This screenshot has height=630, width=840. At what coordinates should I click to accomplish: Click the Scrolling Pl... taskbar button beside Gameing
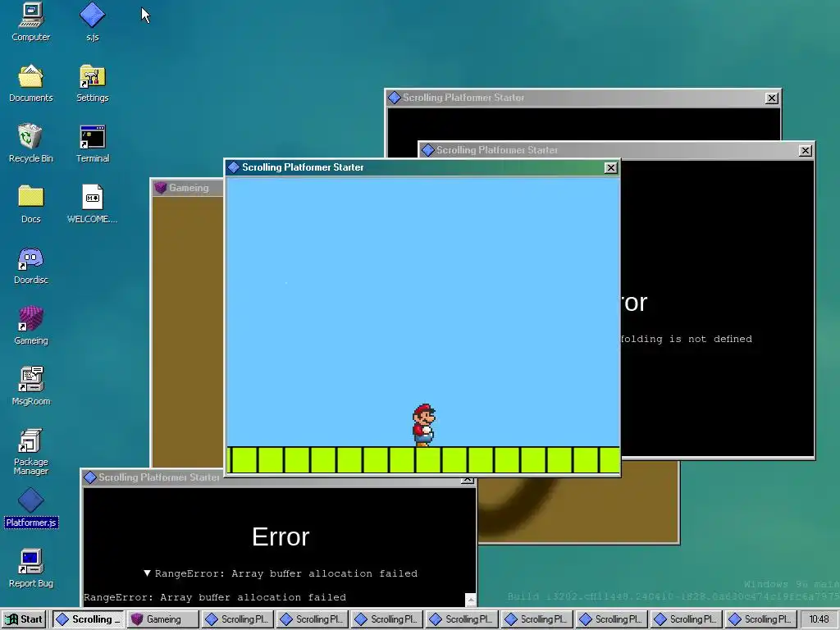pyautogui.click(x=238, y=619)
